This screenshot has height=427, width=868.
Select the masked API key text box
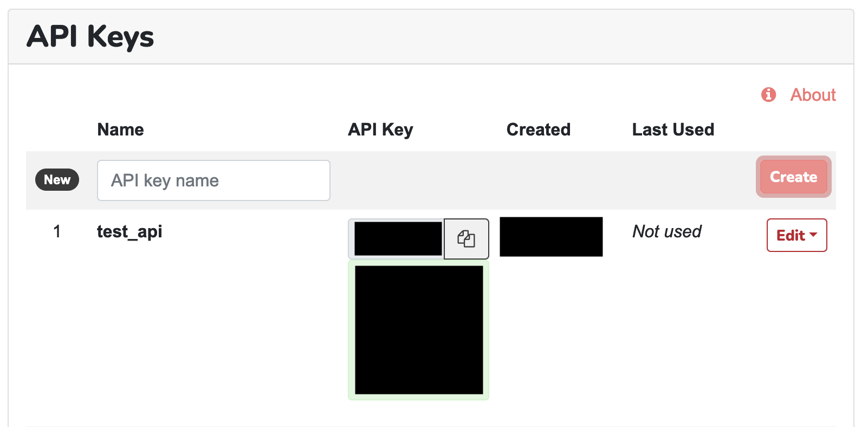click(x=397, y=238)
